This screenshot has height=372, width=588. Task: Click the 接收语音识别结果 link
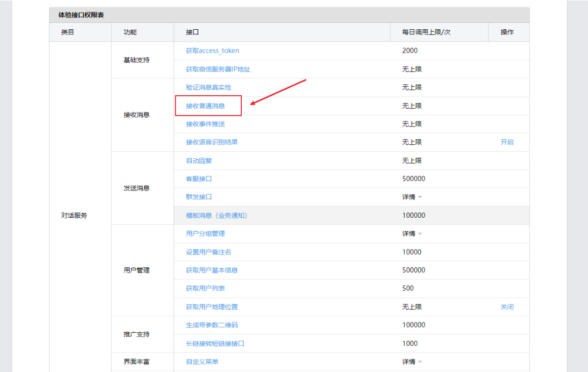click(x=212, y=142)
